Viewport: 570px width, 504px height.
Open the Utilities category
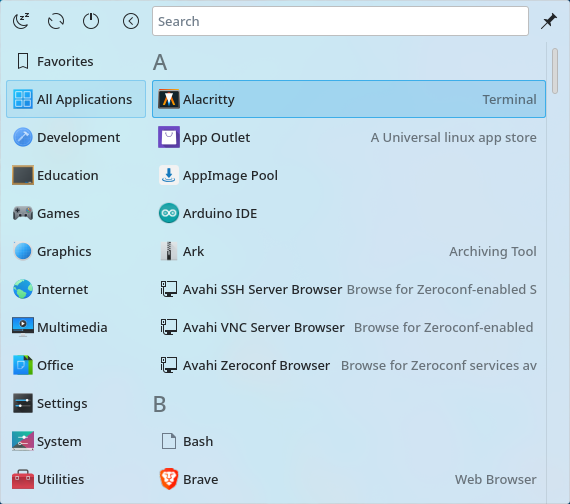click(76, 479)
